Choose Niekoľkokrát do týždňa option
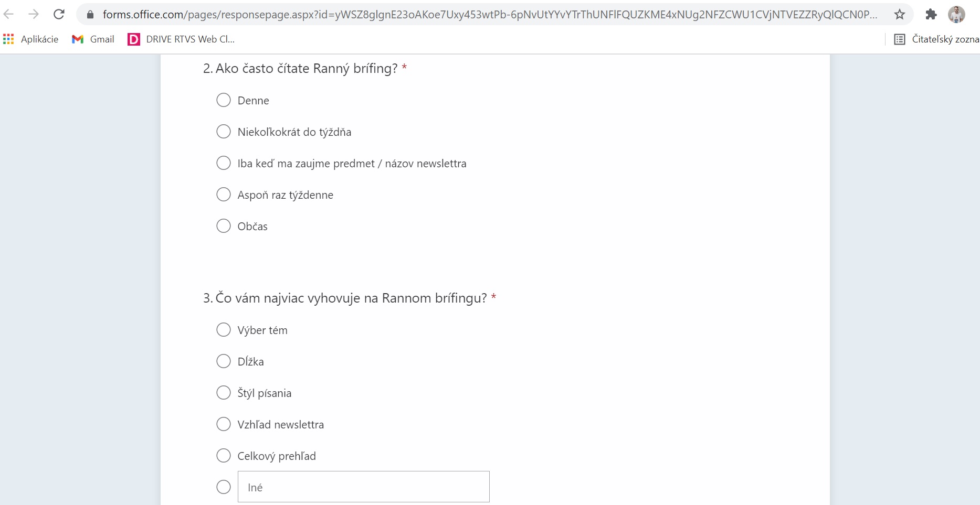The width and height of the screenshot is (980, 505). coord(224,132)
